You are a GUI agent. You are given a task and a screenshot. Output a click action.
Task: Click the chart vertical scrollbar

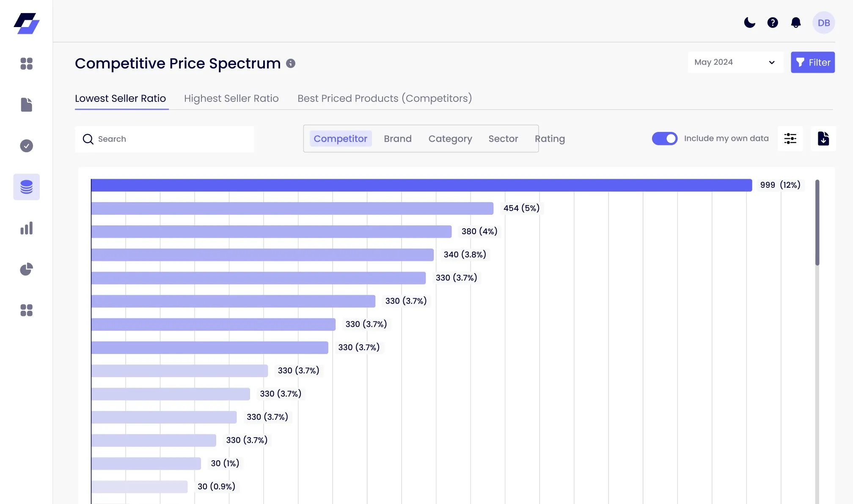coord(817,223)
